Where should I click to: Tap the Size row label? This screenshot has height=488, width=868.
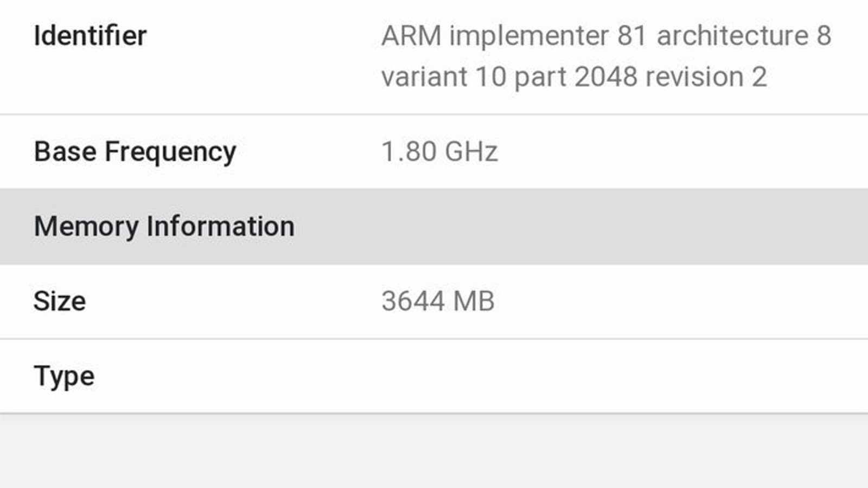coord(60,301)
